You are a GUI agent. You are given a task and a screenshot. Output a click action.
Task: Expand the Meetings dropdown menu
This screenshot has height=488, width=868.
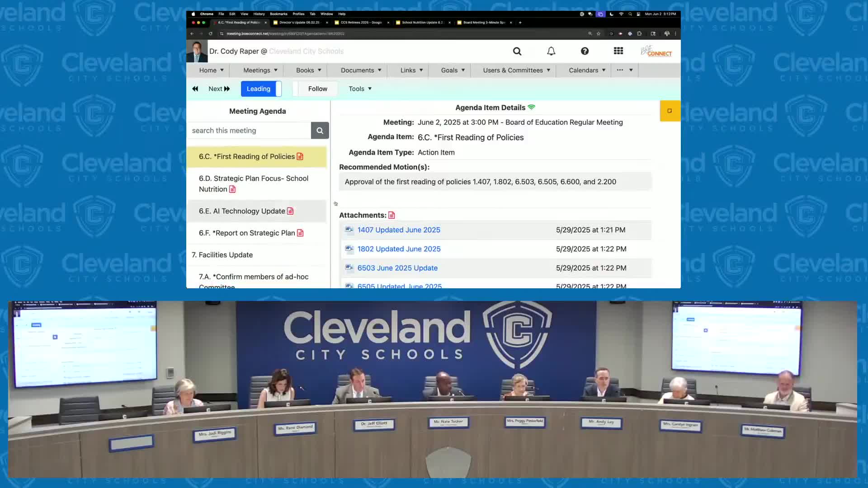(260, 70)
